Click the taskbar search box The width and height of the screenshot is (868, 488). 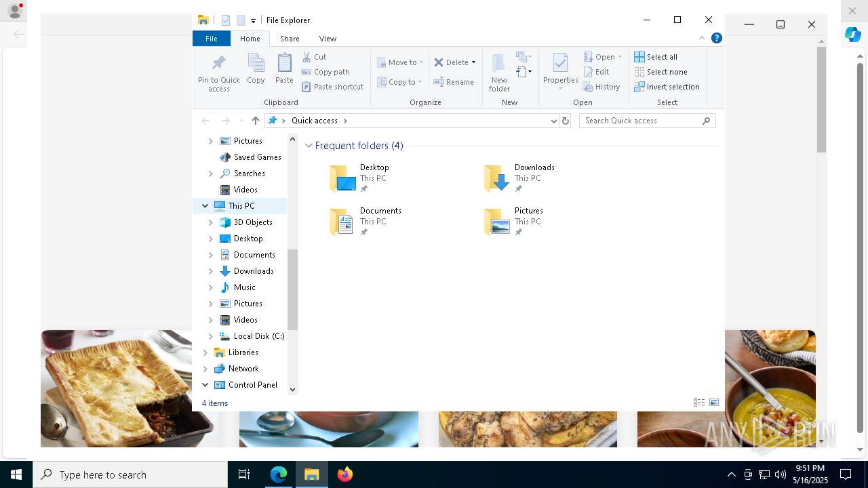130,474
